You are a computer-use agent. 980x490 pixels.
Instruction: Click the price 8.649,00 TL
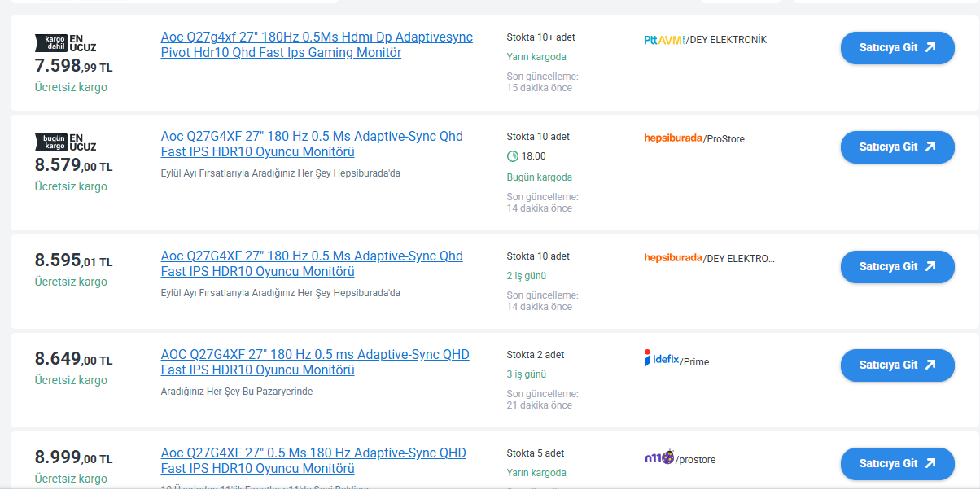coord(73,359)
